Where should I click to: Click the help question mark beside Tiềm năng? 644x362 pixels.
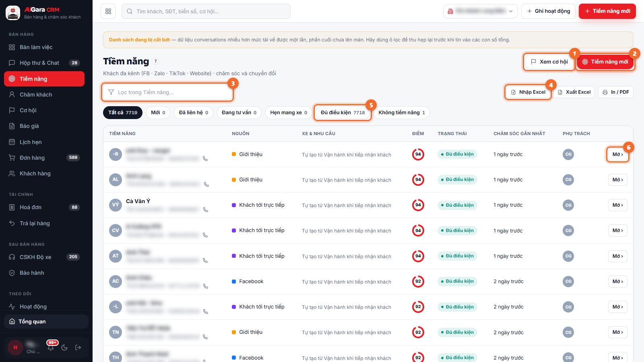pyautogui.click(x=155, y=61)
